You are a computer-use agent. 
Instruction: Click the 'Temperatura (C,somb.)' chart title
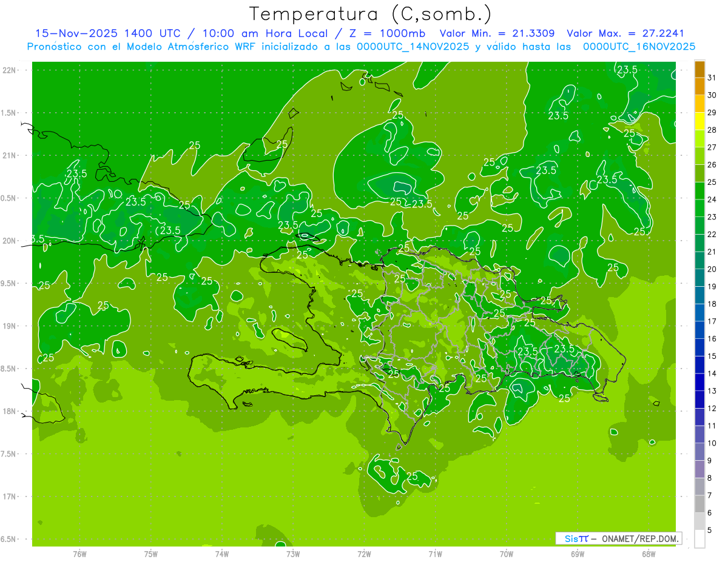[370, 15]
